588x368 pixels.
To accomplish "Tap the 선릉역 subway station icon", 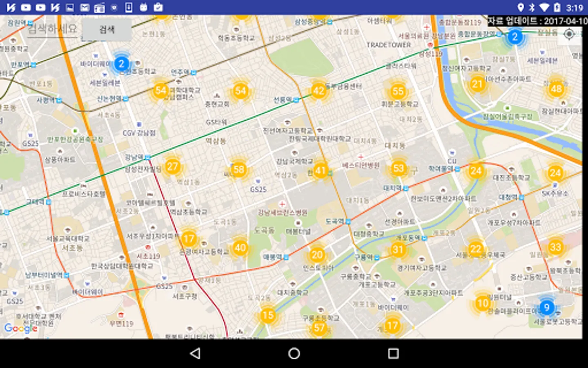I will point(296,99).
